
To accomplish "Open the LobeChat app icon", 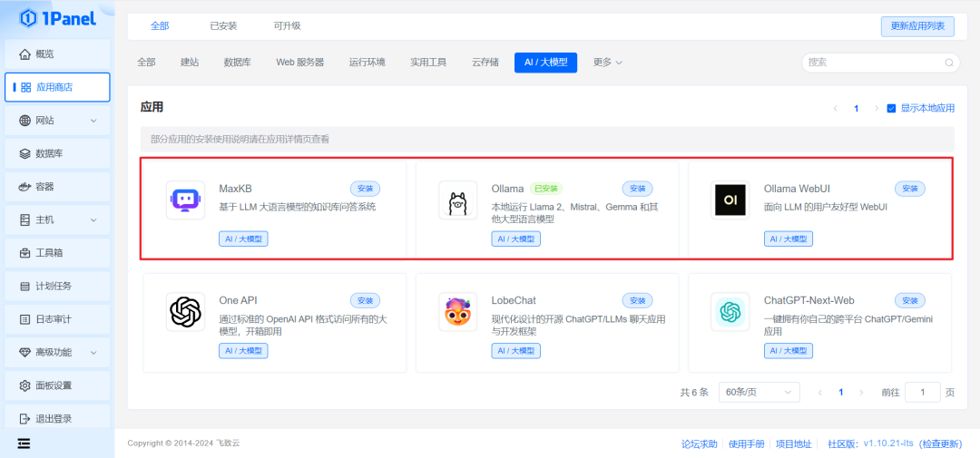I will click(458, 312).
